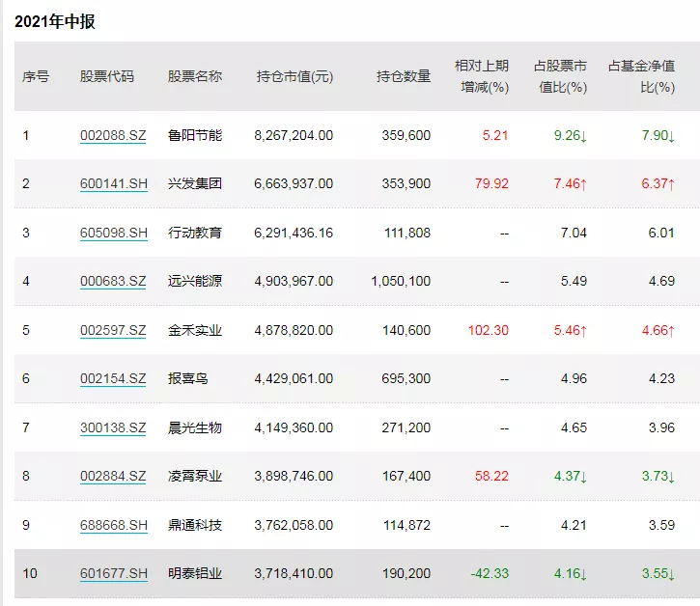This screenshot has height=606, width=700.
Task: Click the 股票名称 column header
Action: pos(194,76)
